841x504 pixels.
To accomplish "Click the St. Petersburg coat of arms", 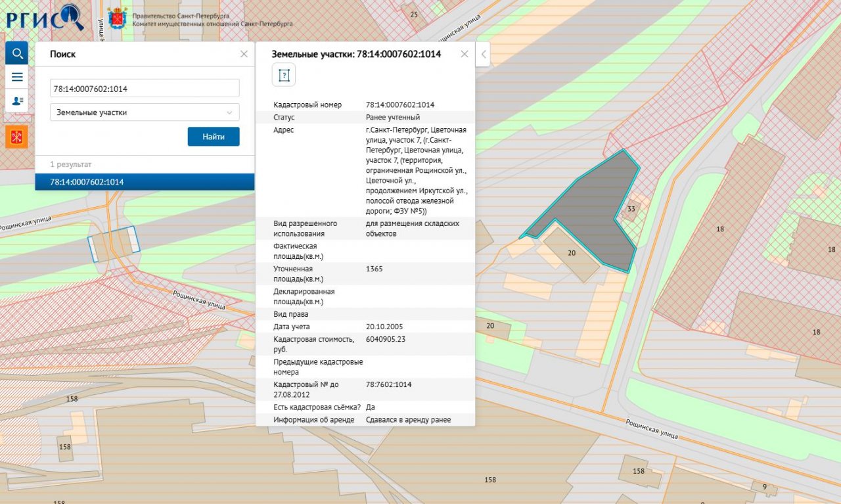I will pyautogui.click(x=117, y=19).
